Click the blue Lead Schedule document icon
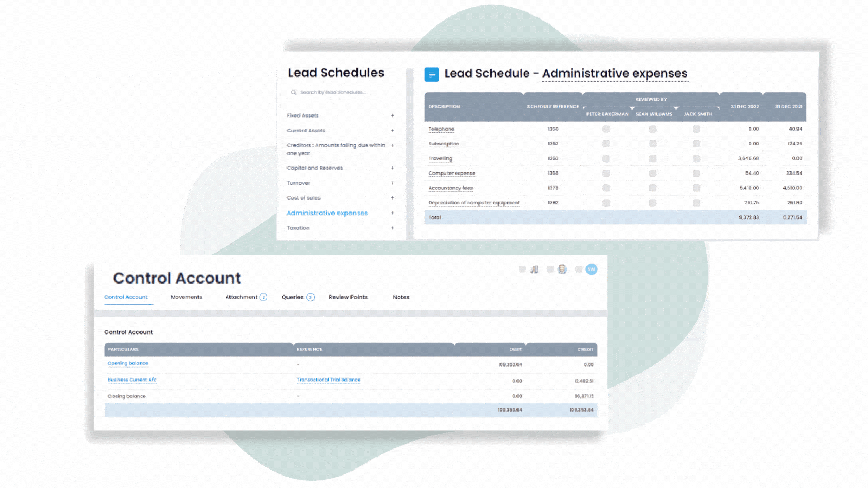Screen dimensions: 868x488 pyautogui.click(x=431, y=74)
